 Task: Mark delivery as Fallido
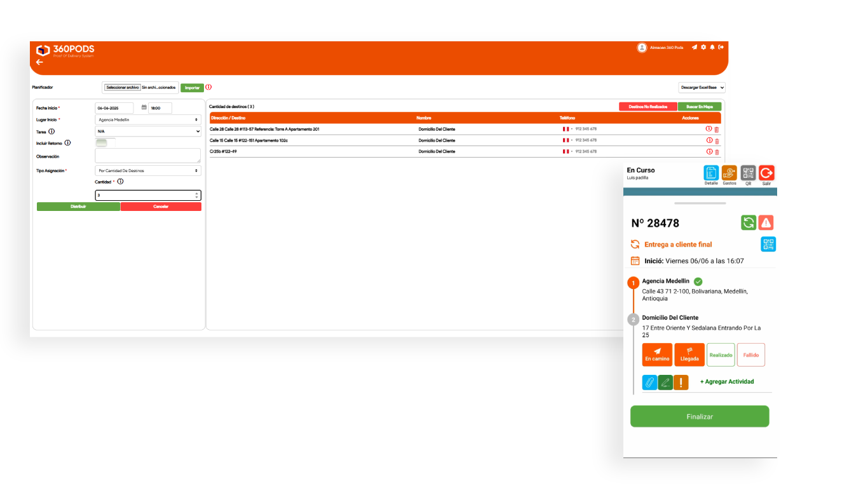click(x=751, y=355)
